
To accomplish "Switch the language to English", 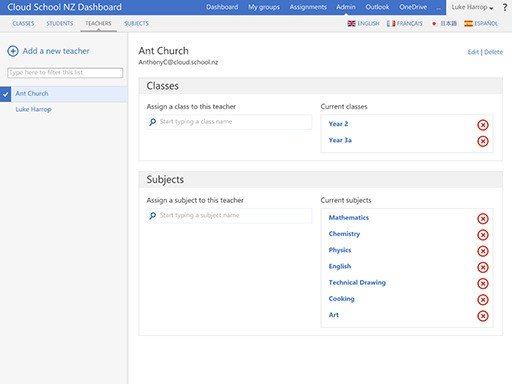I will click(x=368, y=24).
